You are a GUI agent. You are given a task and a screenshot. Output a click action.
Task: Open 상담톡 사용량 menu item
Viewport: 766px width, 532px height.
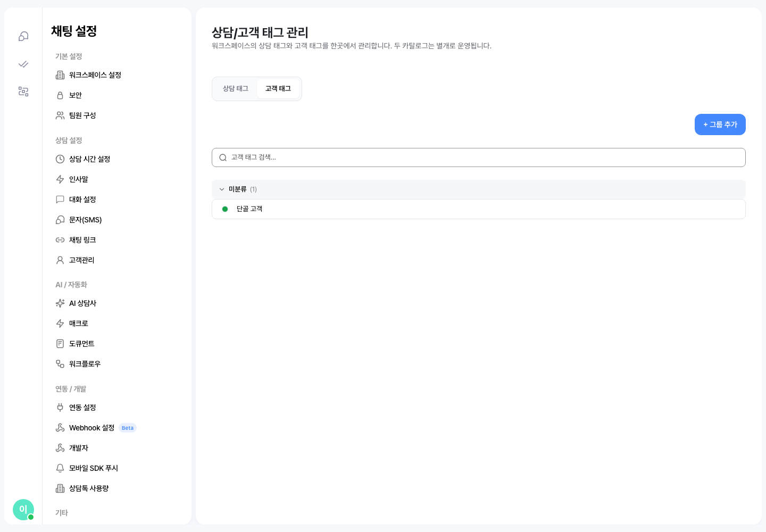click(x=116, y=488)
